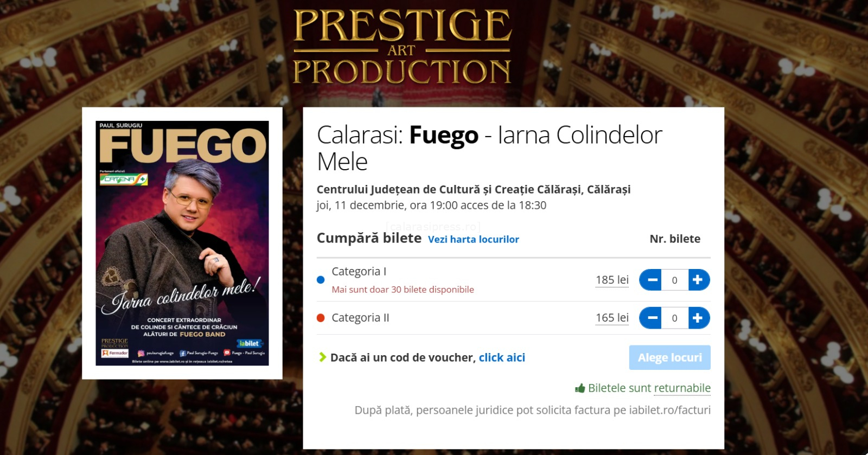Click the Categoria II quantity field
The width and height of the screenshot is (868, 455).
pos(675,318)
